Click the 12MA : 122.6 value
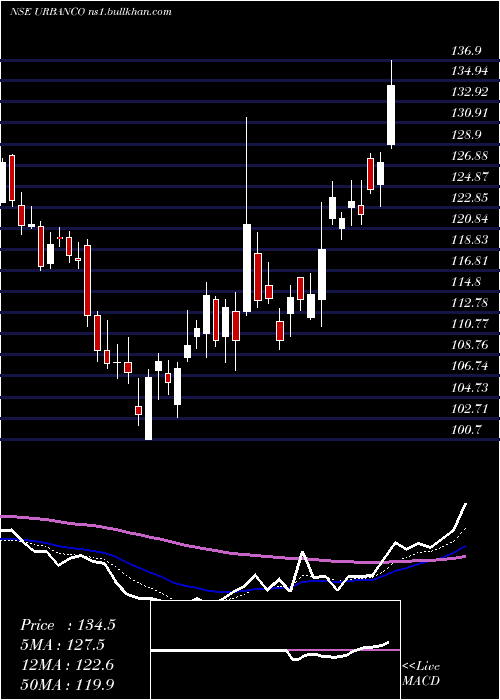Viewport: 500px width, 700px height. pos(67,665)
